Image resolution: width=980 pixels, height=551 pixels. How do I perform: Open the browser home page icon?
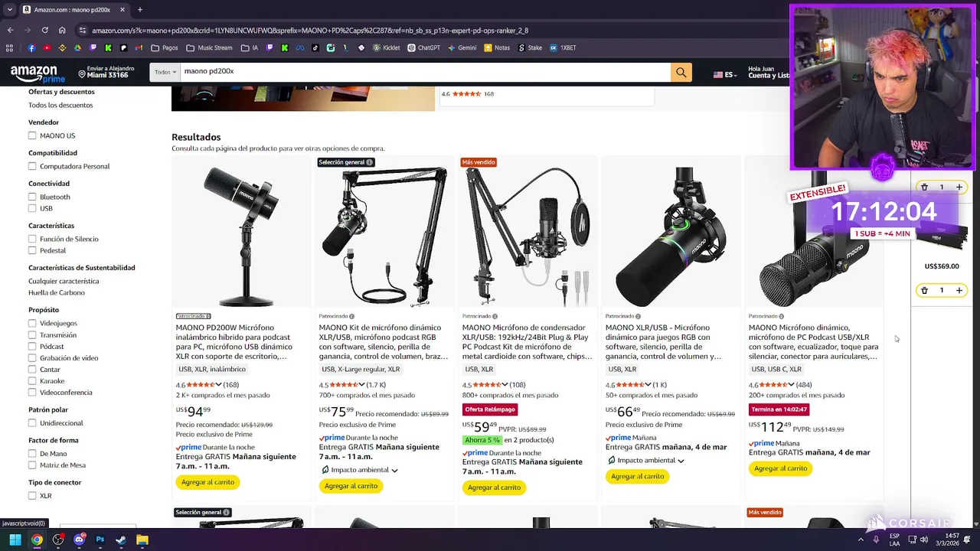[62, 31]
